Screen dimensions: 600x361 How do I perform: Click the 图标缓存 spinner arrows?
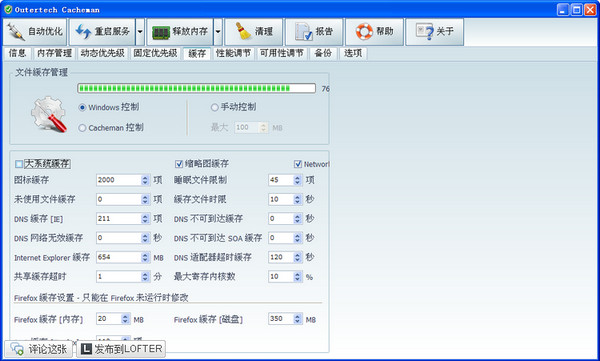point(145,180)
